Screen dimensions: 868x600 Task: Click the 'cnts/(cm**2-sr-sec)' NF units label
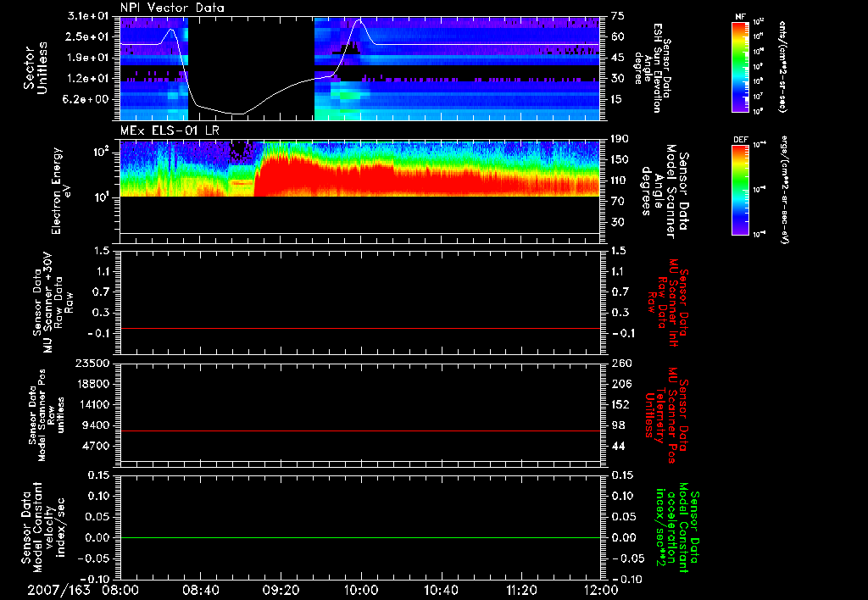coord(782,67)
